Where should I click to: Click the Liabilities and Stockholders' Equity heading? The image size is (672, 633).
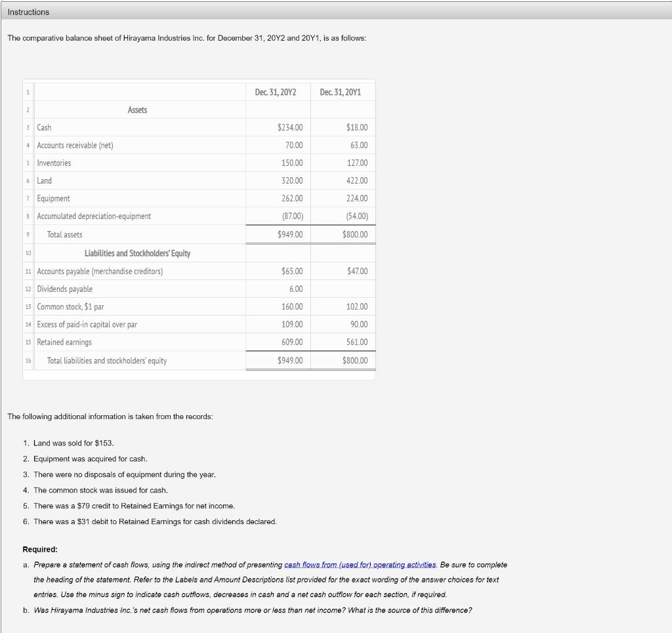click(x=136, y=253)
